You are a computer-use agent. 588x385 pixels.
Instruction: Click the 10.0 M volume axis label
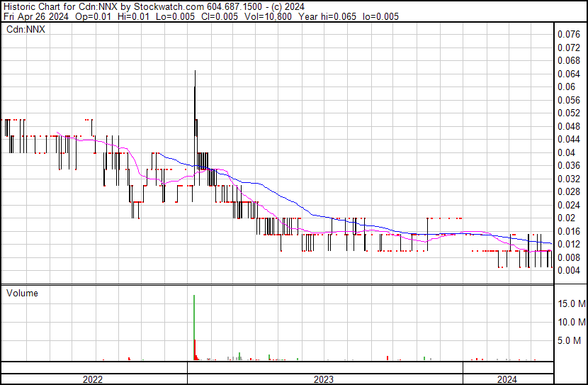click(571, 322)
